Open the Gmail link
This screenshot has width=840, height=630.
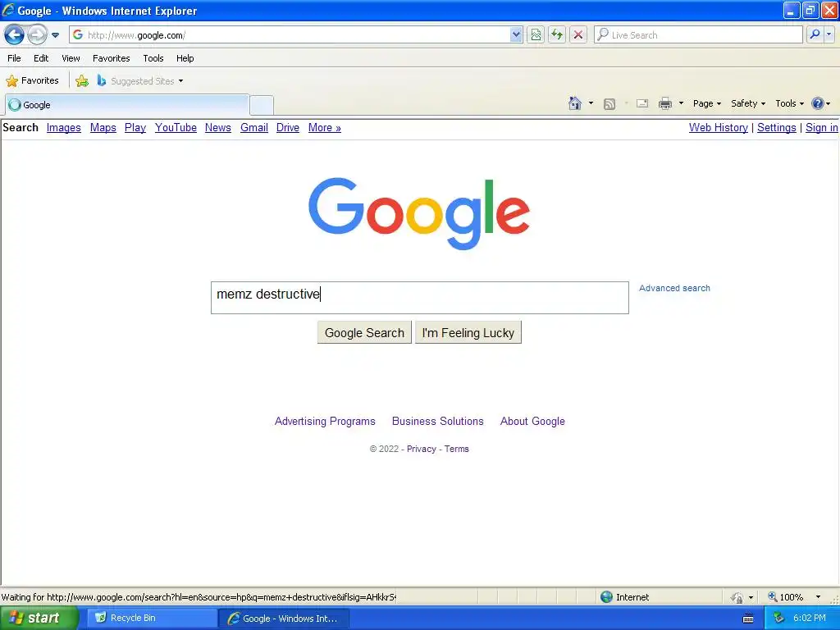tap(254, 127)
